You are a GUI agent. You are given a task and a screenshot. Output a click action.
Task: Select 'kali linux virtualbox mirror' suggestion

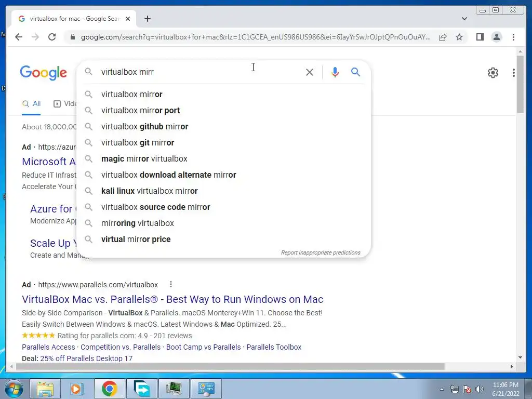click(223, 191)
